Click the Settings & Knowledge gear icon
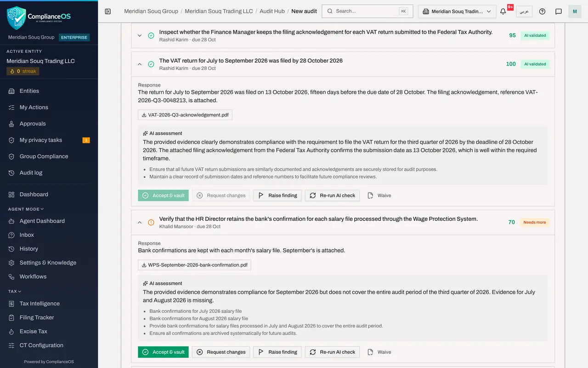The height and width of the screenshot is (368, 588). (x=11, y=263)
